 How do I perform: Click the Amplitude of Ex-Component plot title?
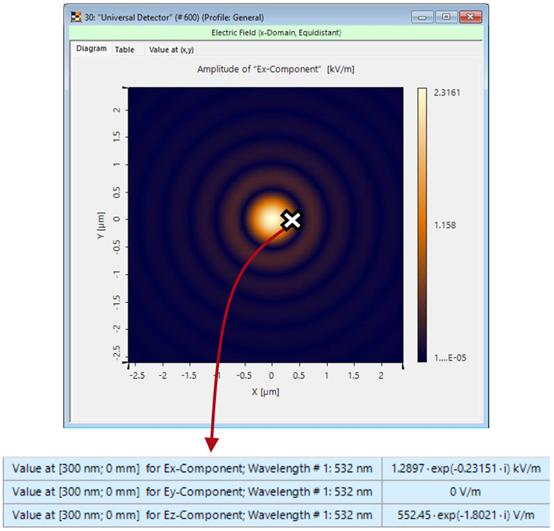coord(276,69)
